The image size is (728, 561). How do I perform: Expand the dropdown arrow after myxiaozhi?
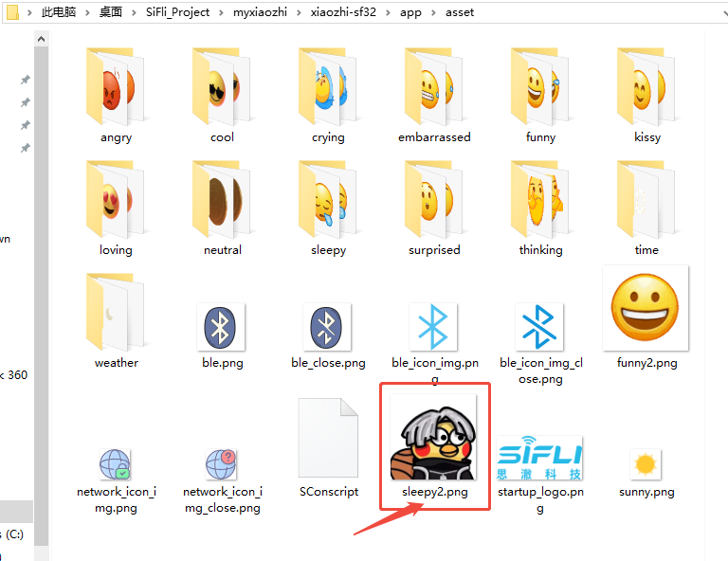(299, 12)
